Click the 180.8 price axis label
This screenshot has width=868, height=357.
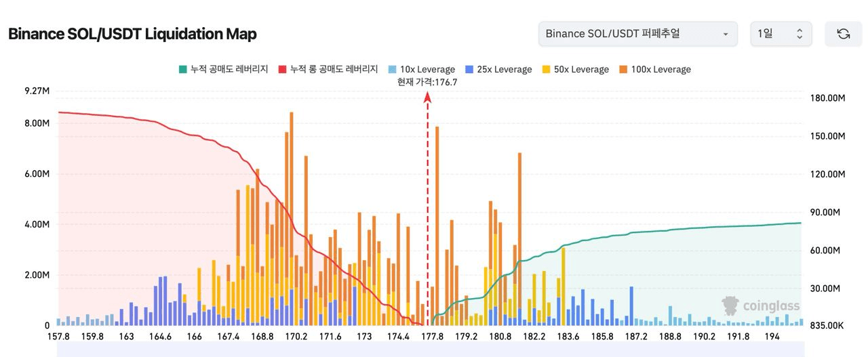[500, 337]
